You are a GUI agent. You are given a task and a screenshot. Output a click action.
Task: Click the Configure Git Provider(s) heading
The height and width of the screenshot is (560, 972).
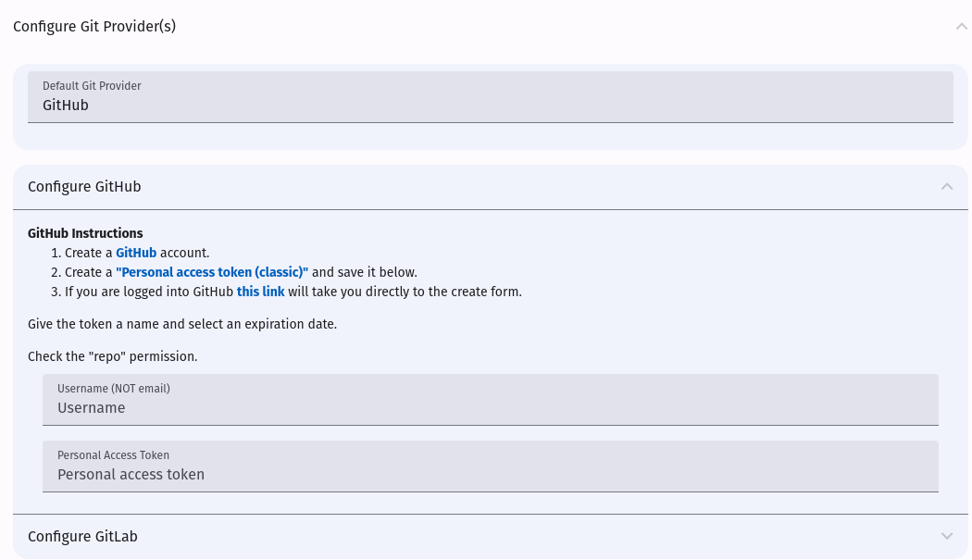pyautogui.click(x=94, y=27)
